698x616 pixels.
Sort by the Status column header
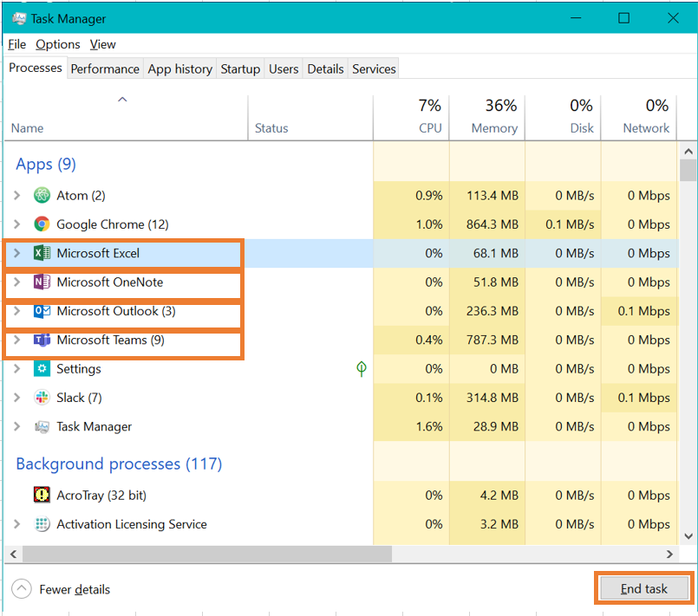tap(310, 118)
